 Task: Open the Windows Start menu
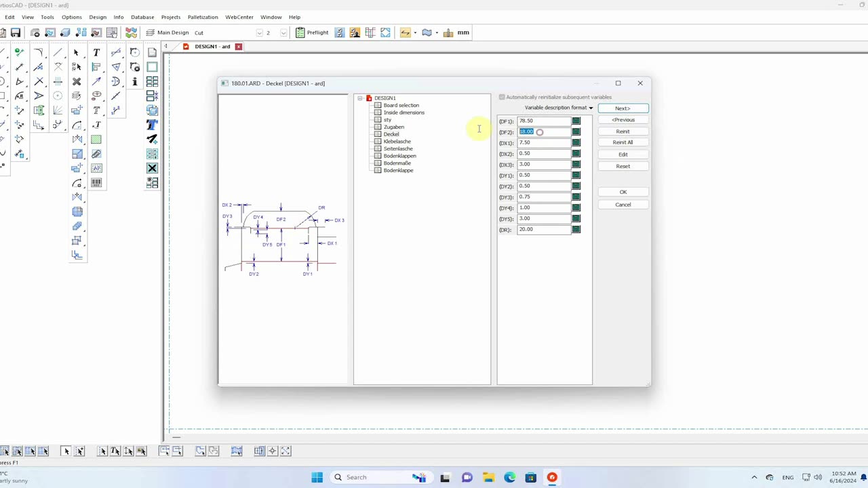[x=317, y=477]
